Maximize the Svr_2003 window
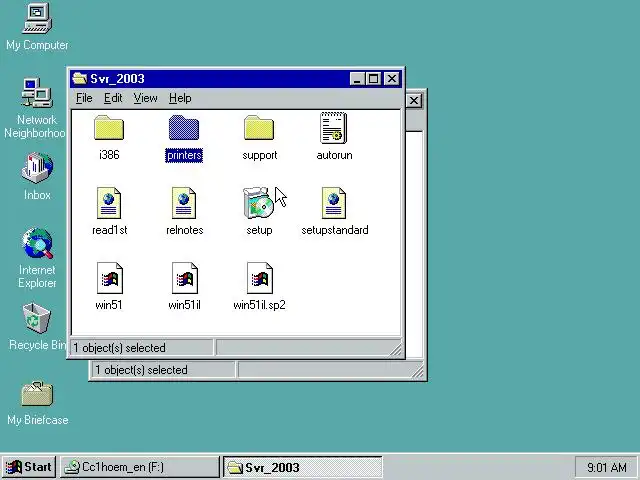Image resolution: width=640 pixels, height=480 pixels. tap(373, 78)
